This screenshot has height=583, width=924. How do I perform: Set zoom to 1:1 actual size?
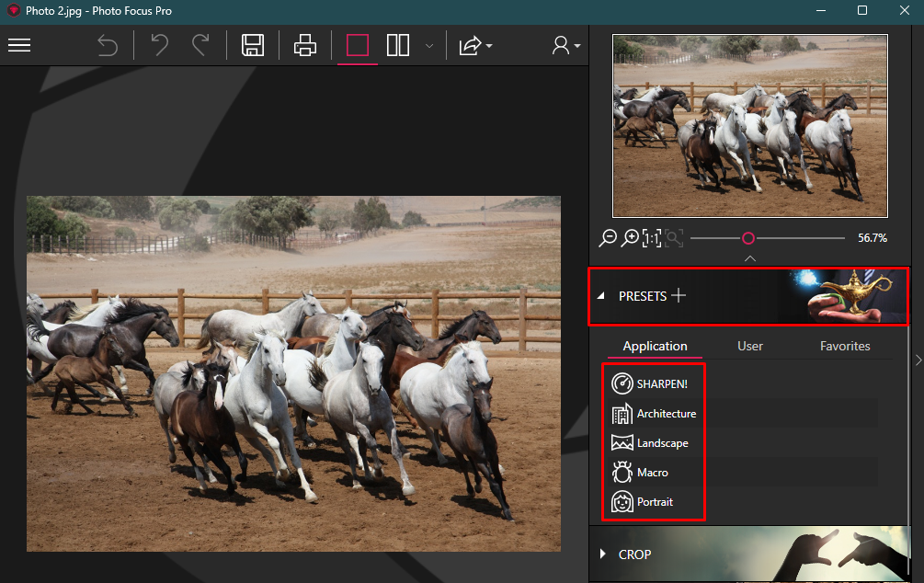[652, 238]
